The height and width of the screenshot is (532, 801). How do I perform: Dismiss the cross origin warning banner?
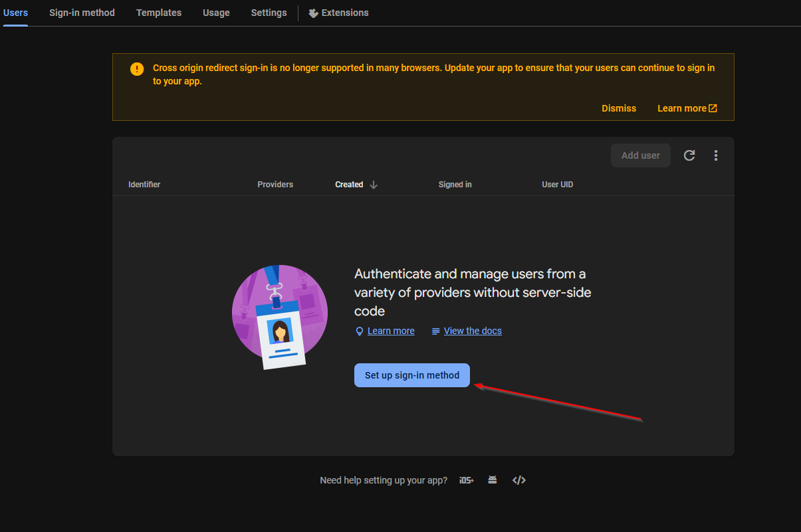tap(618, 108)
